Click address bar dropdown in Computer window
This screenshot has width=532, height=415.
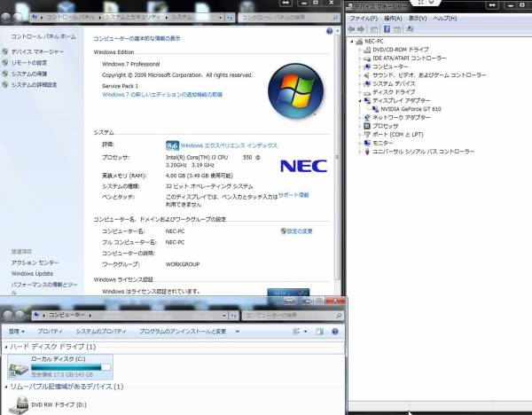pyautogui.click(x=224, y=316)
